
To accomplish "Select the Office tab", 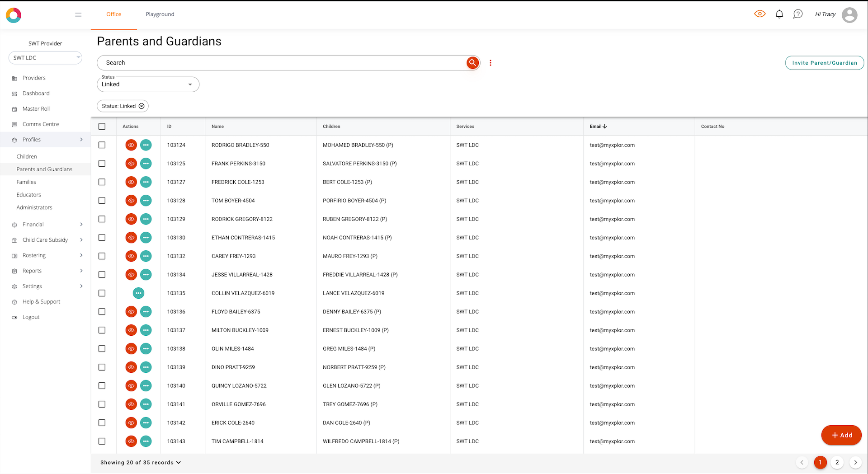I will tap(114, 14).
